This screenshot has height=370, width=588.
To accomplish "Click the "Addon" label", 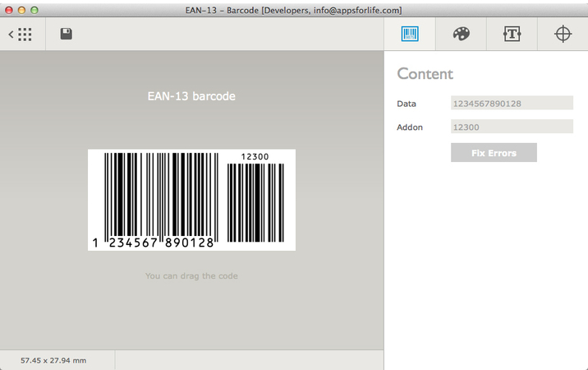I will (x=410, y=127).
